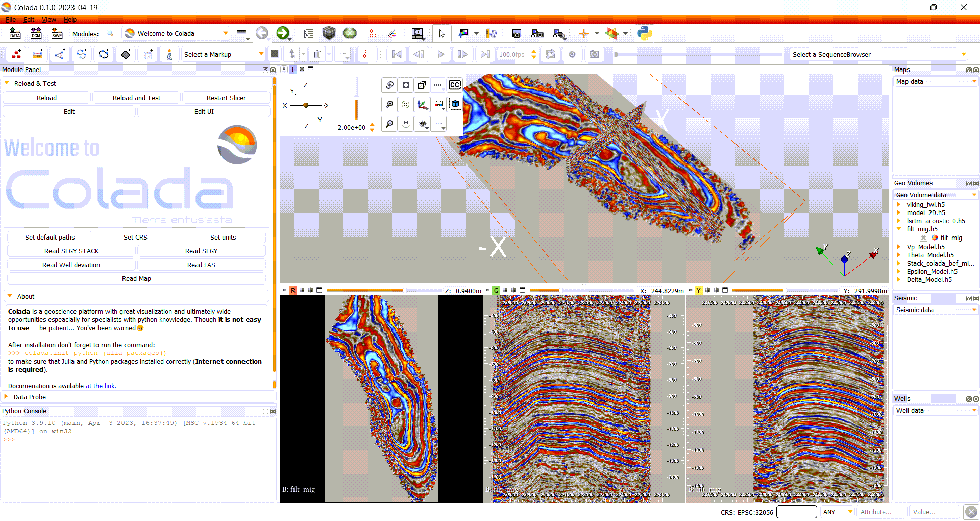Zoom in the 3D view
The width and height of the screenshot is (980, 521).
pos(389,105)
